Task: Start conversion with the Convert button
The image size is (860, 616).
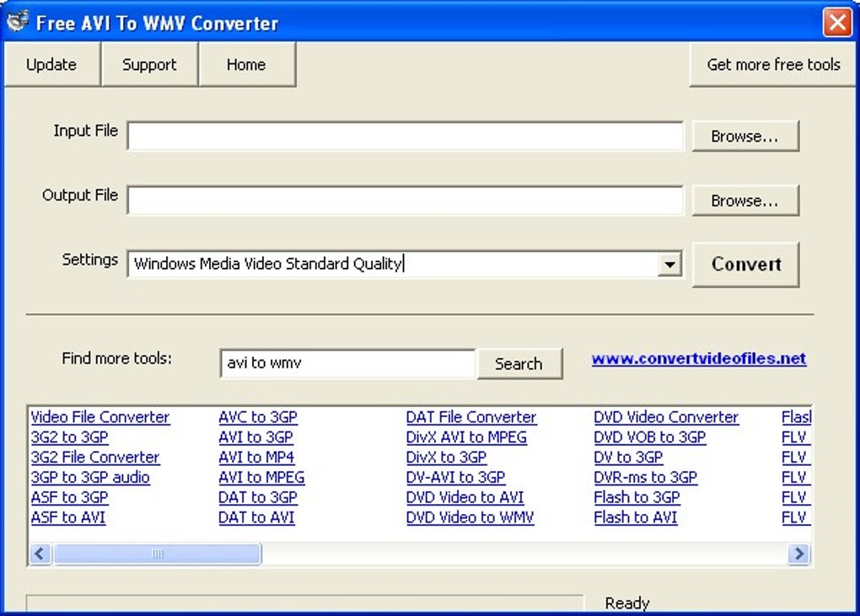Action: (x=746, y=264)
